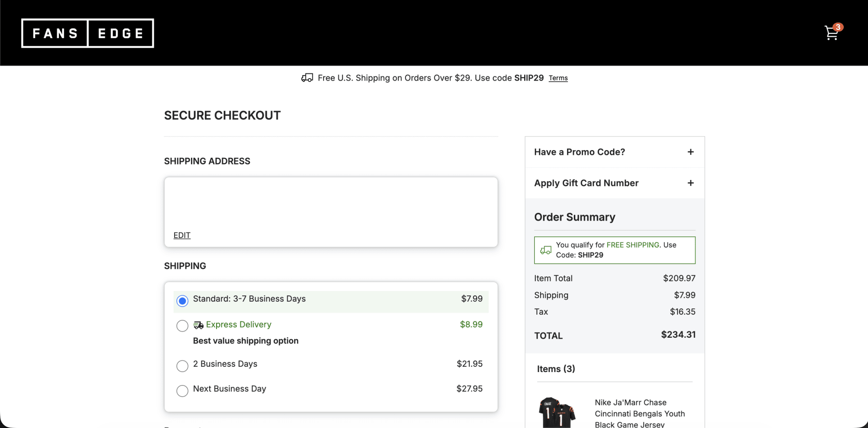
Task: Click the Items (3) heading
Action: pyautogui.click(x=556, y=369)
